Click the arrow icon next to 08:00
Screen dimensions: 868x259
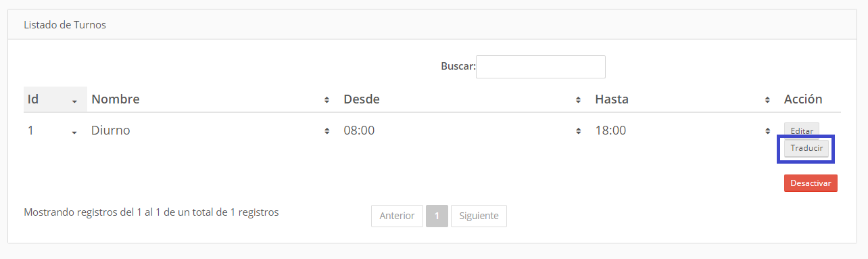tap(578, 131)
